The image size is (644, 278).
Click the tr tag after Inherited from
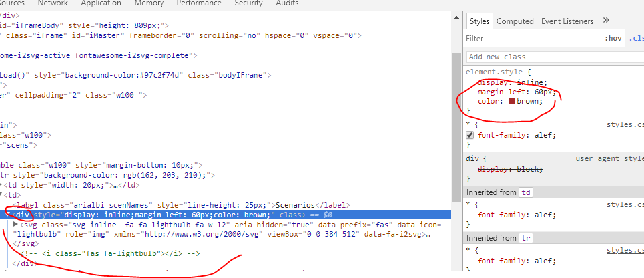[x=526, y=237]
